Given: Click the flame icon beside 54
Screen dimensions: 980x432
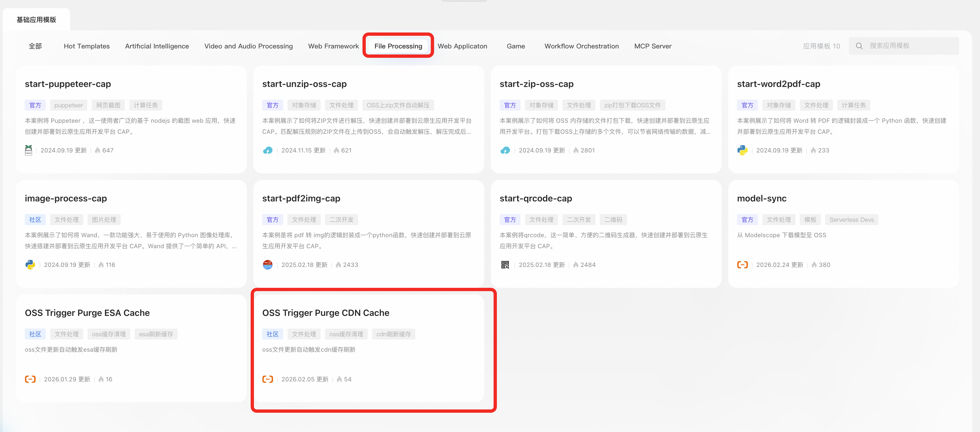Looking at the screenshot, I should pyautogui.click(x=339, y=379).
